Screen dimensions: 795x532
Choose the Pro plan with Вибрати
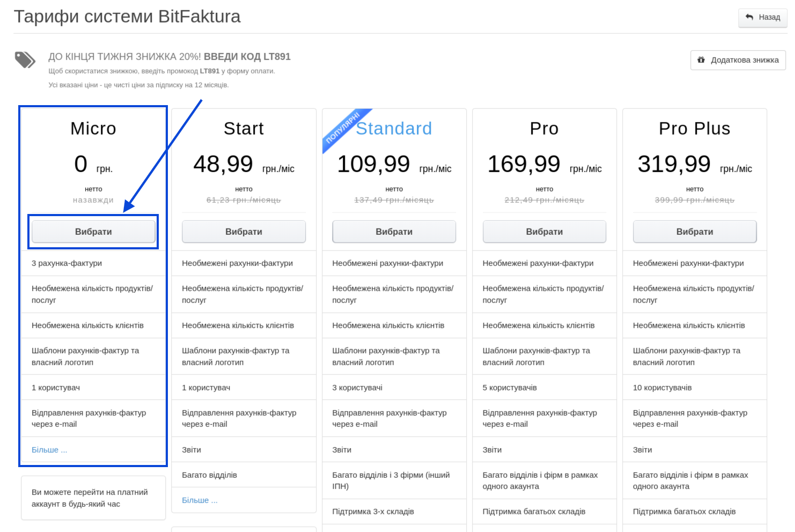544,232
